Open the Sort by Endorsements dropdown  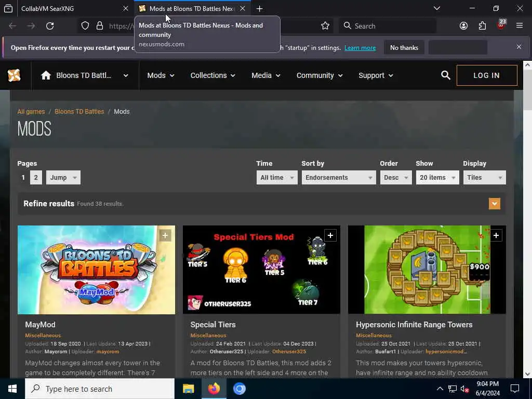pyautogui.click(x=339, y=178)
